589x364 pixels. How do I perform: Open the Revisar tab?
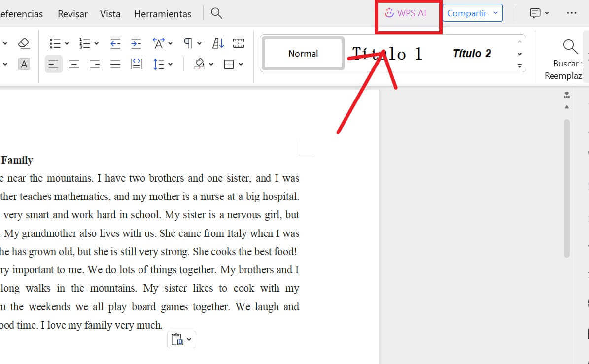[72, 14]
